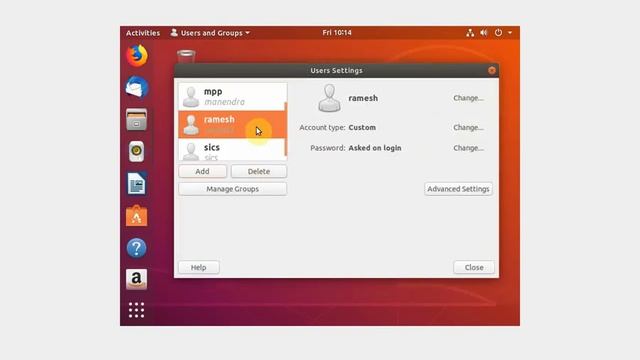Click the Users Settings title bar text
This screenshot has height=360, width=640.
click(x=336, y=70)
